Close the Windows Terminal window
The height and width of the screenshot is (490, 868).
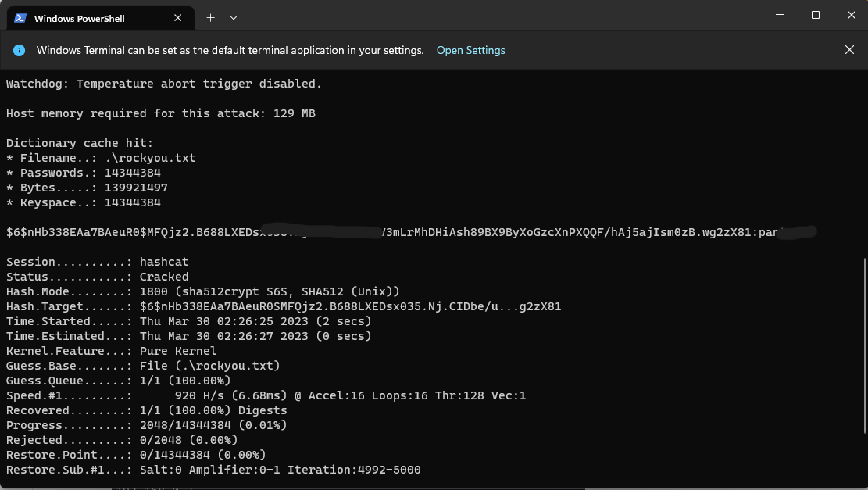(x=850, y=15)
